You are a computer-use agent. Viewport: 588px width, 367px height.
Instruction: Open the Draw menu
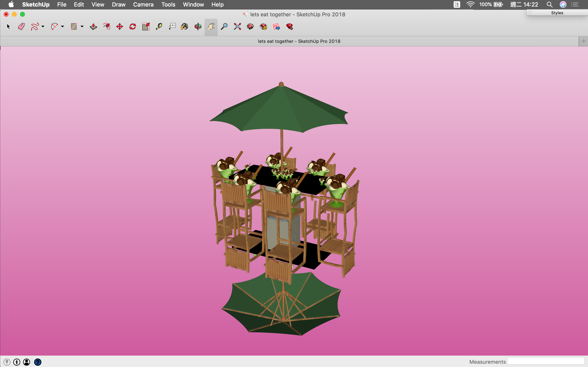[119, 4]
